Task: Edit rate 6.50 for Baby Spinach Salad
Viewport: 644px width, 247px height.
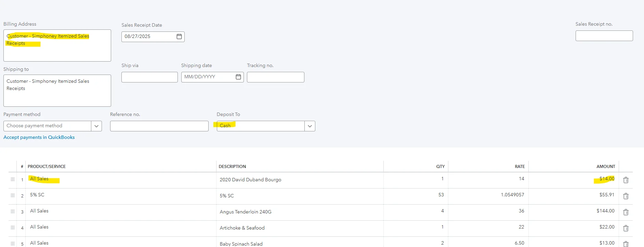Action: click(488, 242)
